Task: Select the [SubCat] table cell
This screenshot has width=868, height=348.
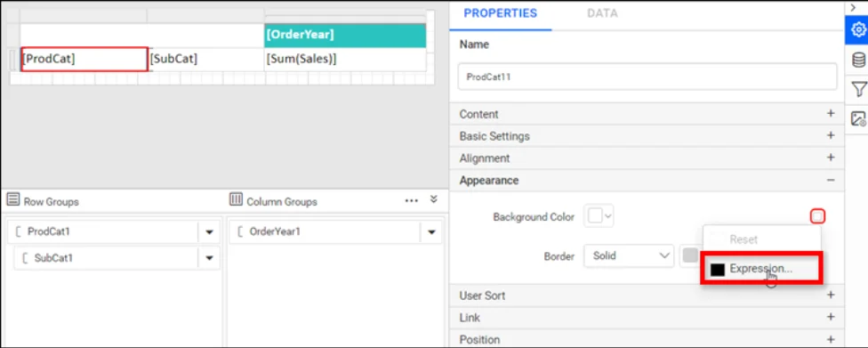Action: [x=206, y=59]
